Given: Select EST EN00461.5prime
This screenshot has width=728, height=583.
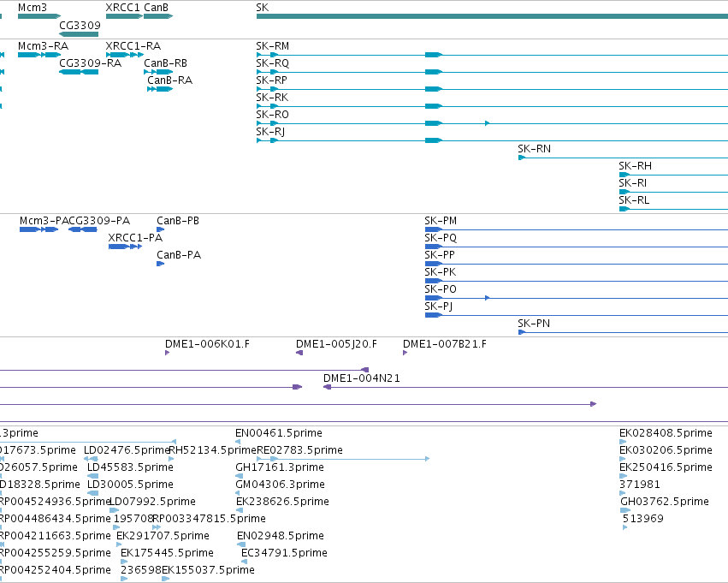Looking at the screenshot, I should [238, 442].
